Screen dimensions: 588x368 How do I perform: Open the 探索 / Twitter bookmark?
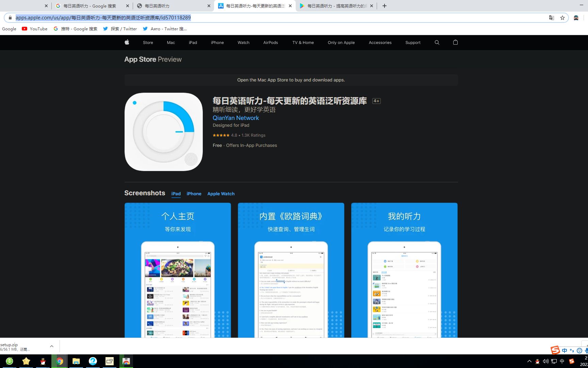[x=120, y=29]
